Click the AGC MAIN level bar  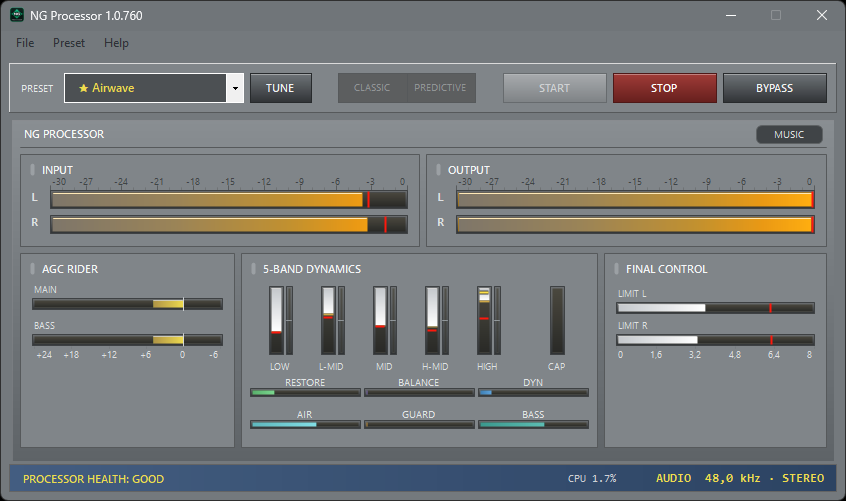(x=127, y=304)
